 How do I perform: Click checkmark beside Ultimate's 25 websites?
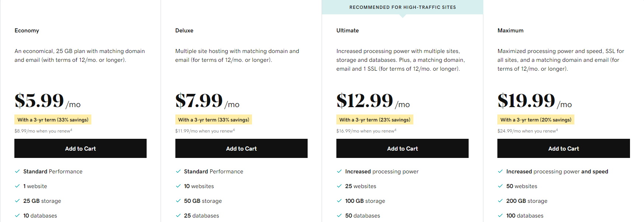pos(339,186)
